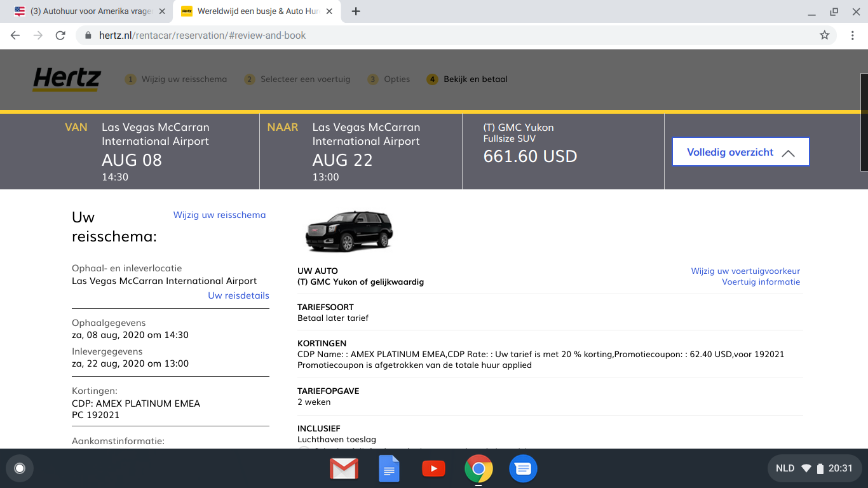Launch YouTube from the shelf

point(433,469)
